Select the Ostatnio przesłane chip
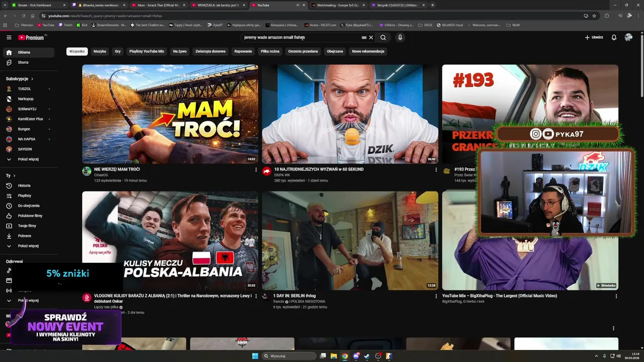The width and height of the screenshot is (644, 362). click(303, 51)
